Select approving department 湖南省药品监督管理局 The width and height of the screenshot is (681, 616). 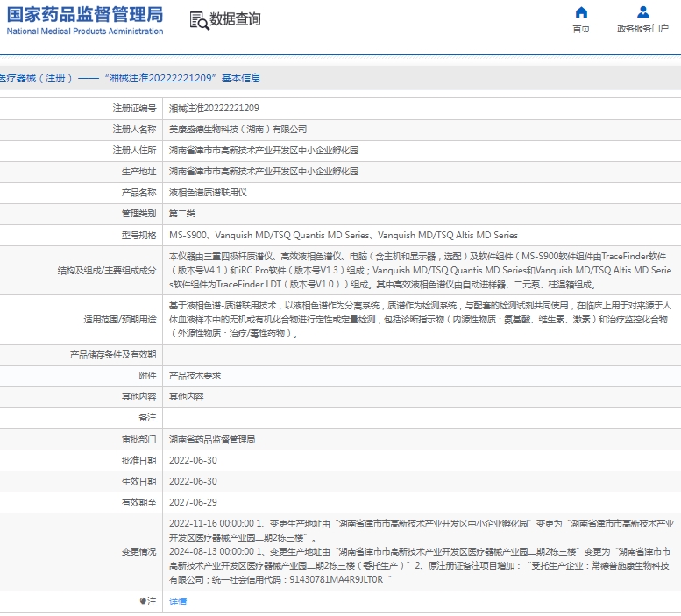[212, 440]
